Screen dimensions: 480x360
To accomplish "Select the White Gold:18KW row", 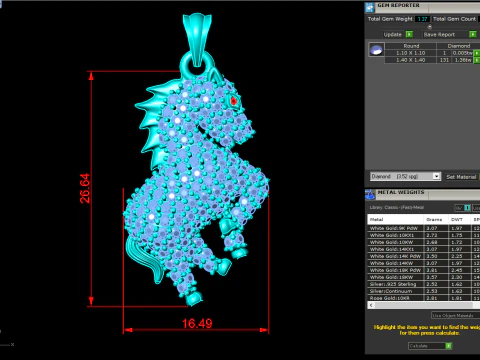I will [x=423, y=277].
